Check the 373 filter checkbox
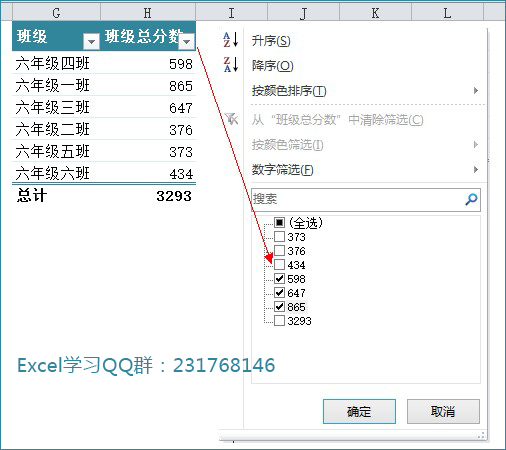 click(279, 236)
